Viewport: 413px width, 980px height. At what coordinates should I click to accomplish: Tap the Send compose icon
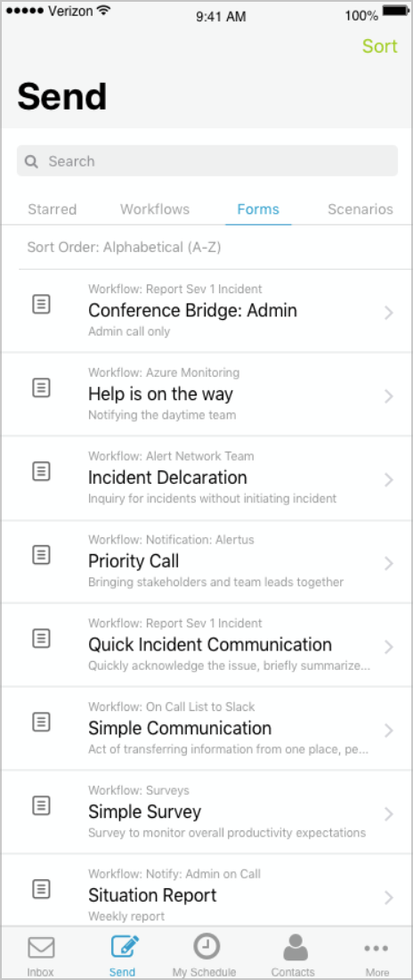pyautogui.click(x=125, y=946)
